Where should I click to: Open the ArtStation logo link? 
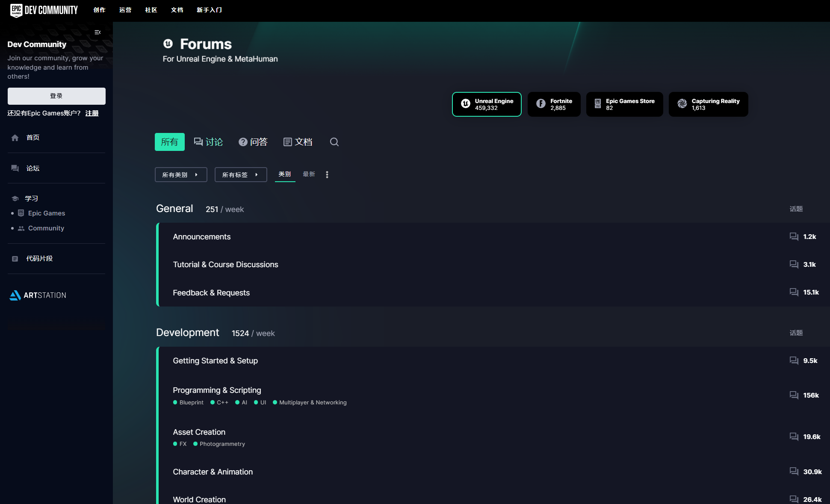click(x=38, y=295)
